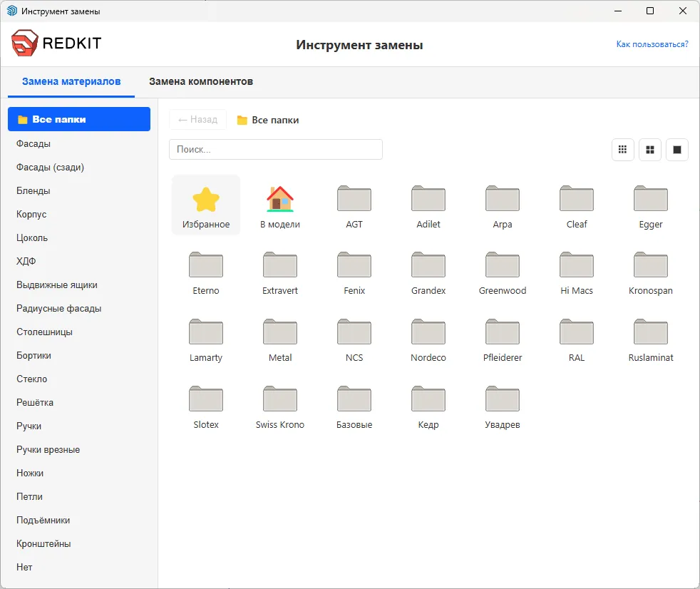The height and width of the screenshot is (589, 700).
Task: Open the Slotex folder
Action: pos(206,406)
